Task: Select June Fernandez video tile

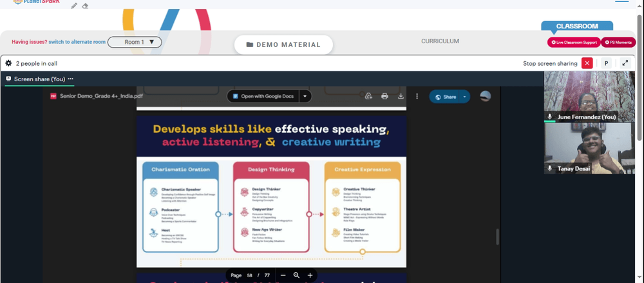Action: (589, 97)
